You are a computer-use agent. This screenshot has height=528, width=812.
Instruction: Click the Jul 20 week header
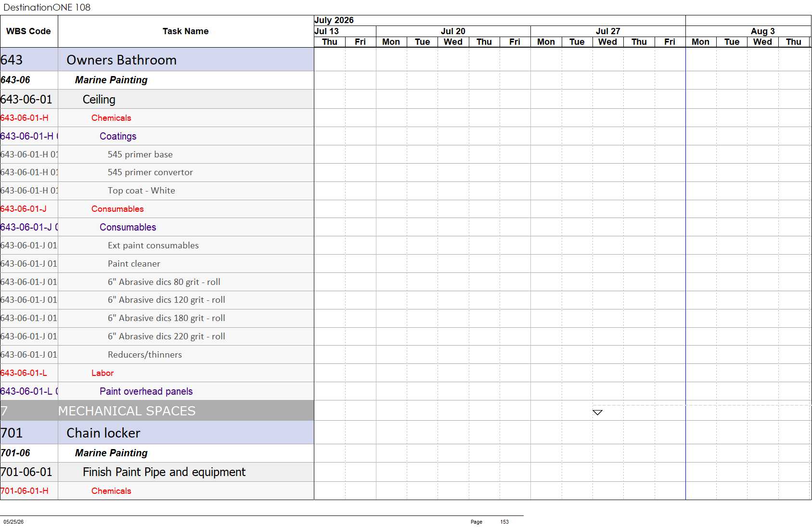coord(453,31)
